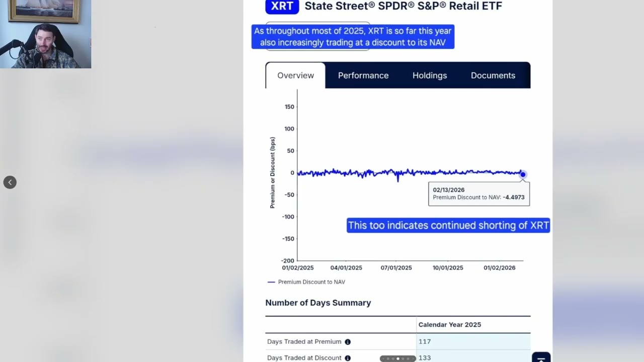This screenshot has height=362, width=644.
Task: Click the Days Traded at Premium label
Action: tap(304, 342)
